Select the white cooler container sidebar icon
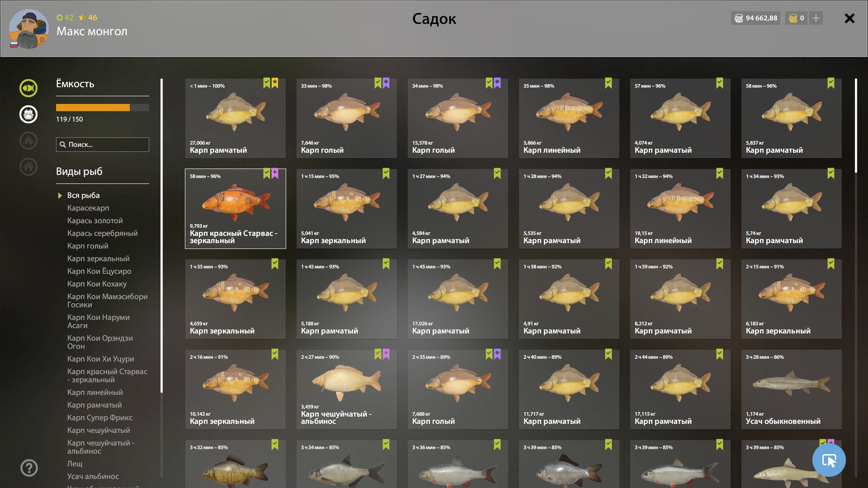The image size is (868, 488). (28, 114)
